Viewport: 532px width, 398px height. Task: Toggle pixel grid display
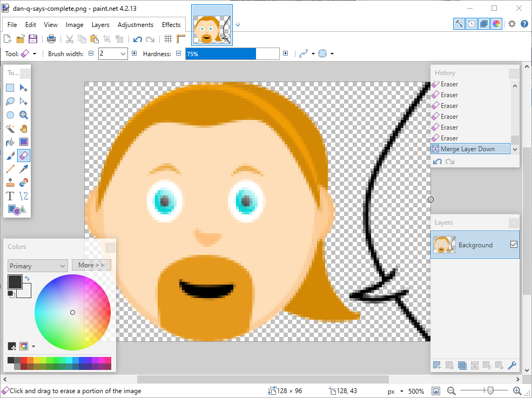(169, 39)
